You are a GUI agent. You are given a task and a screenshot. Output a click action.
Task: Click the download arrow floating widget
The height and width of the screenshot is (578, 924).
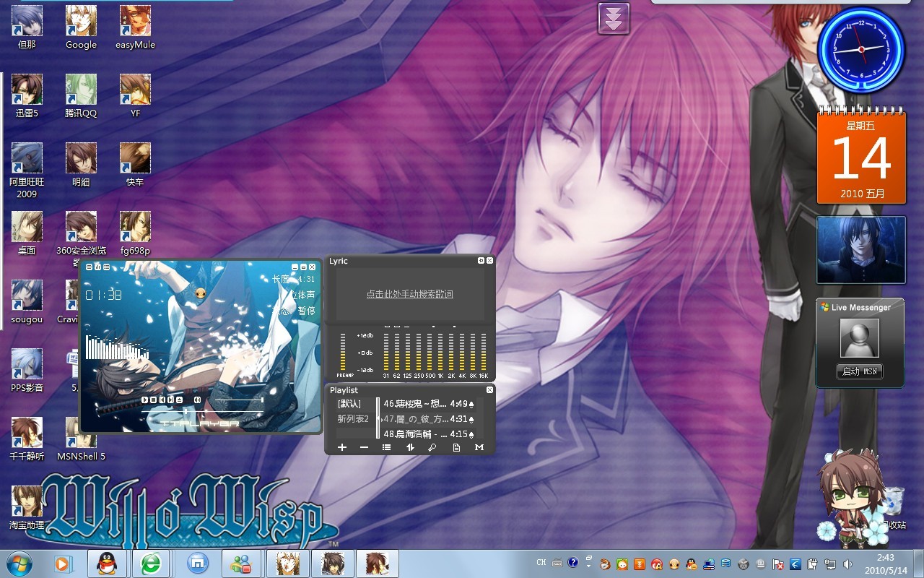tap(614, 18)
